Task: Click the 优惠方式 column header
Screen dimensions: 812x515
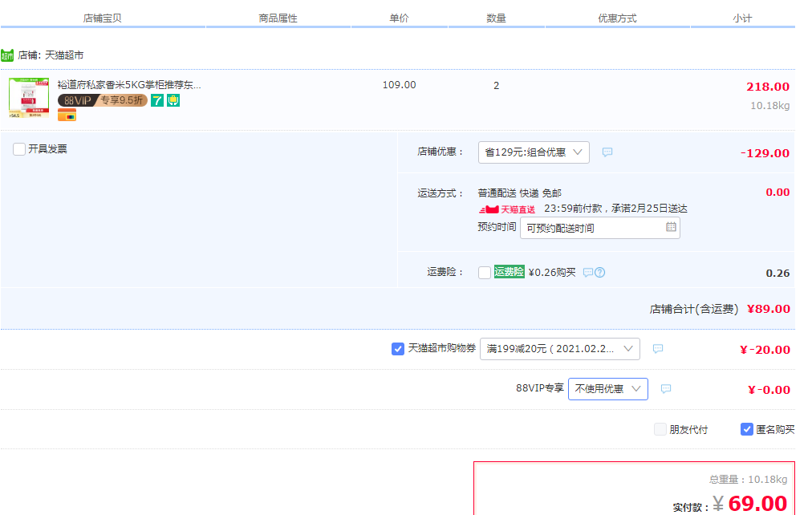Action: click(617, 18)
